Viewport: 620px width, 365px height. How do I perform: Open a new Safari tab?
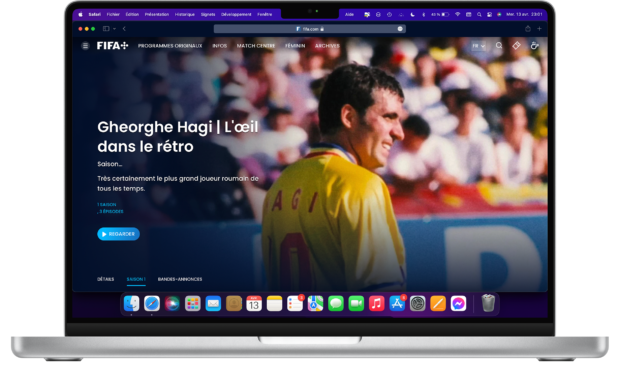(x=539, y=28)
